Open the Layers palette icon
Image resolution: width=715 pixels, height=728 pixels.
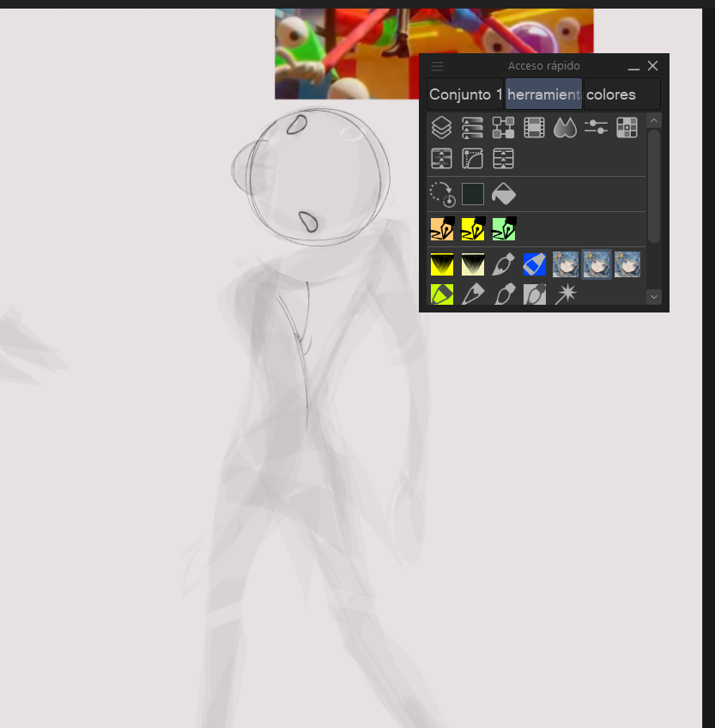coord(441,128)
